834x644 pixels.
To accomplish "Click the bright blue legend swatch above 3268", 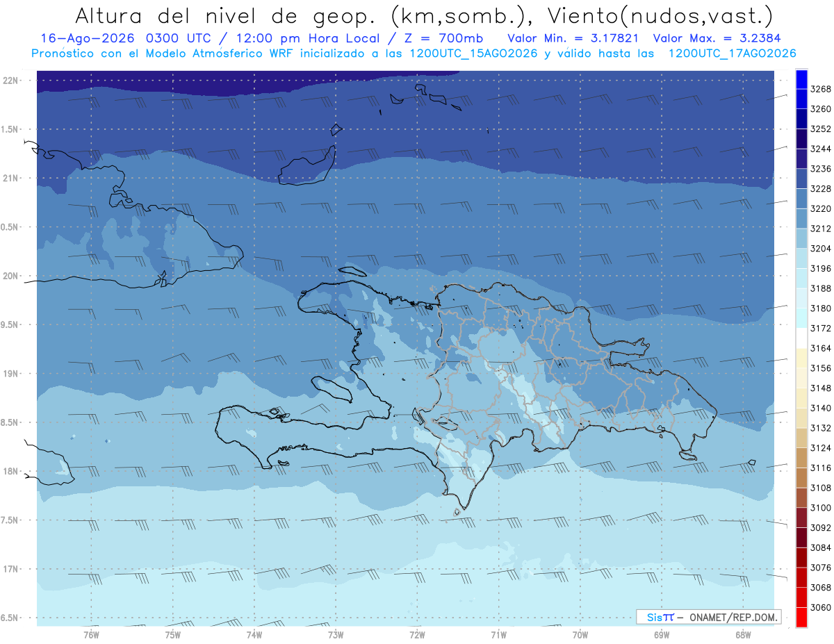I will pyautogui.click(x=801, y=79).
